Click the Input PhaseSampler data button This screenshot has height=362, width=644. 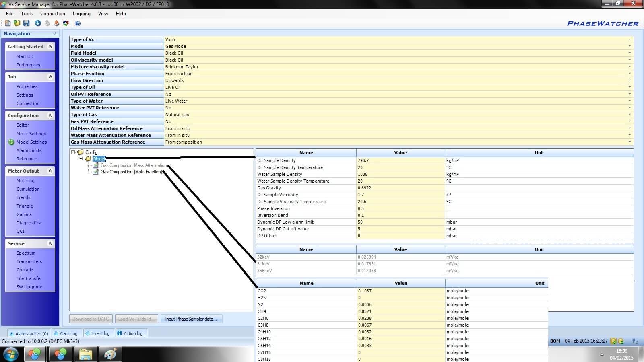[x=191, y=319]
